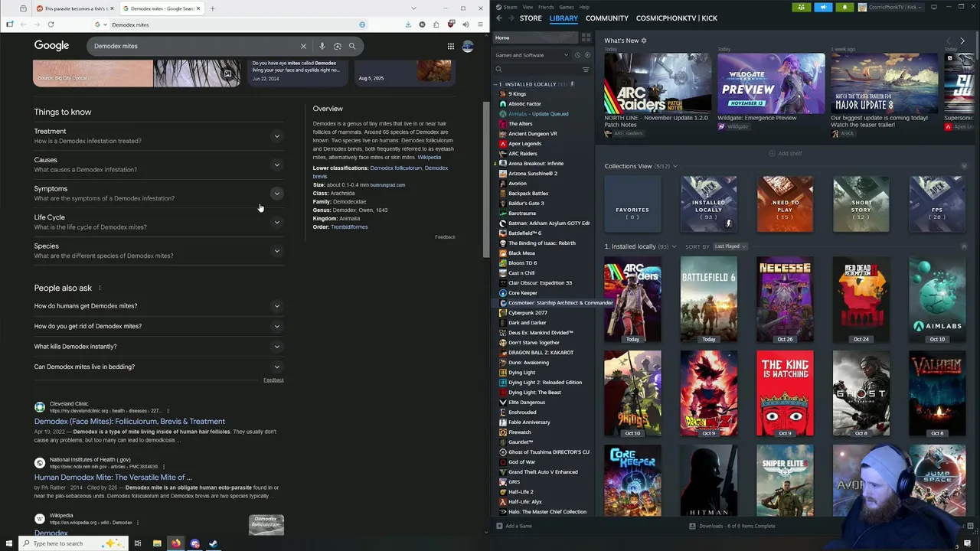This screenshot has height=551, width=980.
Task: Open Cleveland Clinic Demodex result link
Action: pyautogui.click(x=129, y=421)
